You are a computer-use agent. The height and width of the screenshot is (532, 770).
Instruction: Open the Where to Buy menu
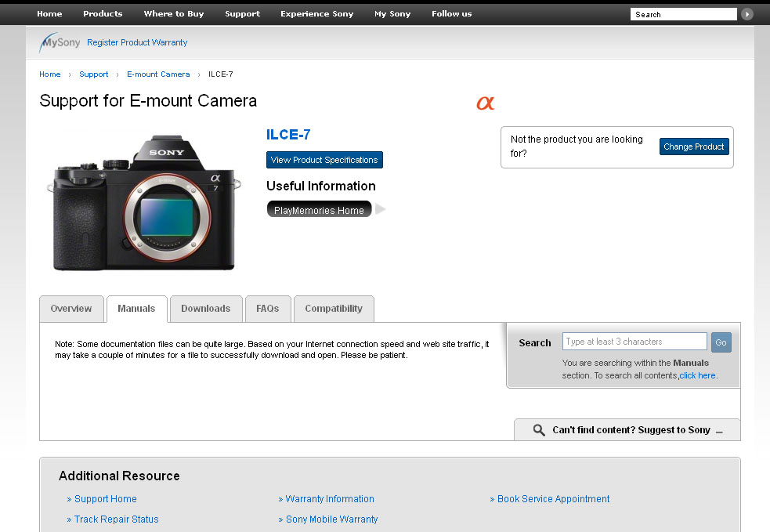click(173, 13)
